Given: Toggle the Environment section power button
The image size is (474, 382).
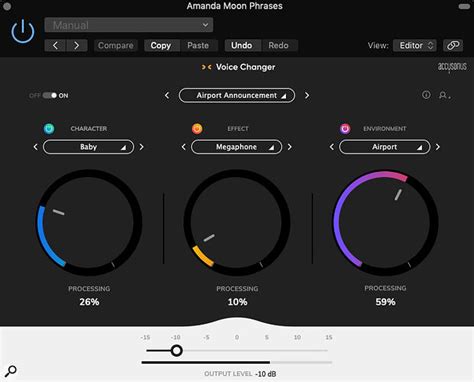Looking at the screenshot, I should (345, 129).
